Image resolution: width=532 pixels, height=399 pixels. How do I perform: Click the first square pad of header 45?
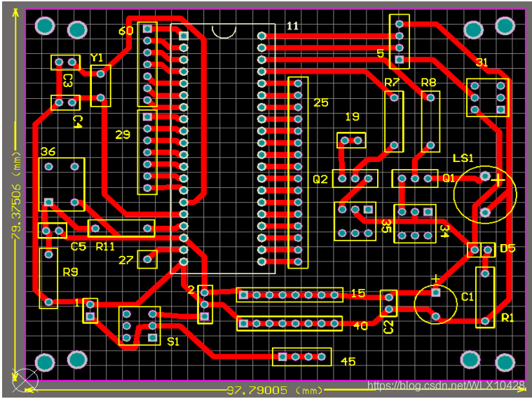click(x=282, y=356)
